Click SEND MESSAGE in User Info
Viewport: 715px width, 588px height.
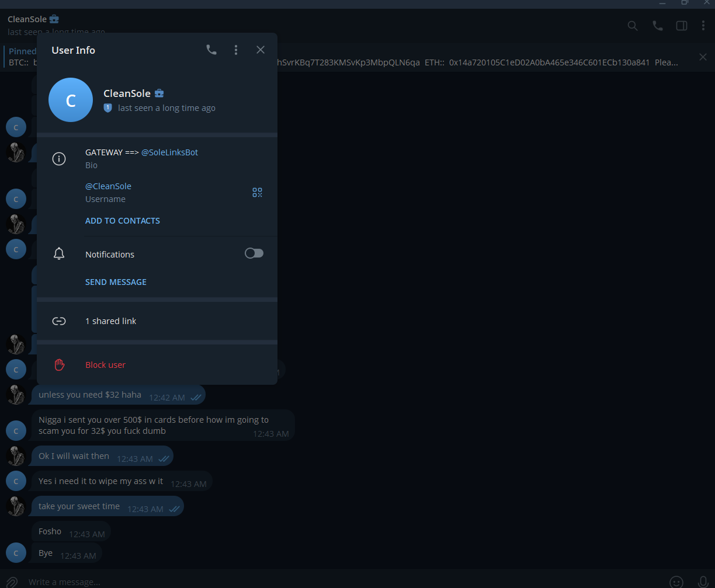(x=116, y=282)
